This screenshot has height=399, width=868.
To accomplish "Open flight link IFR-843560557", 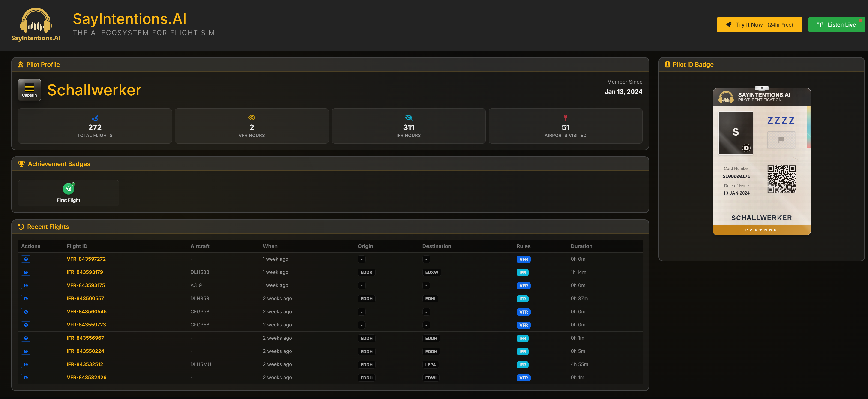I will [85, 299].
